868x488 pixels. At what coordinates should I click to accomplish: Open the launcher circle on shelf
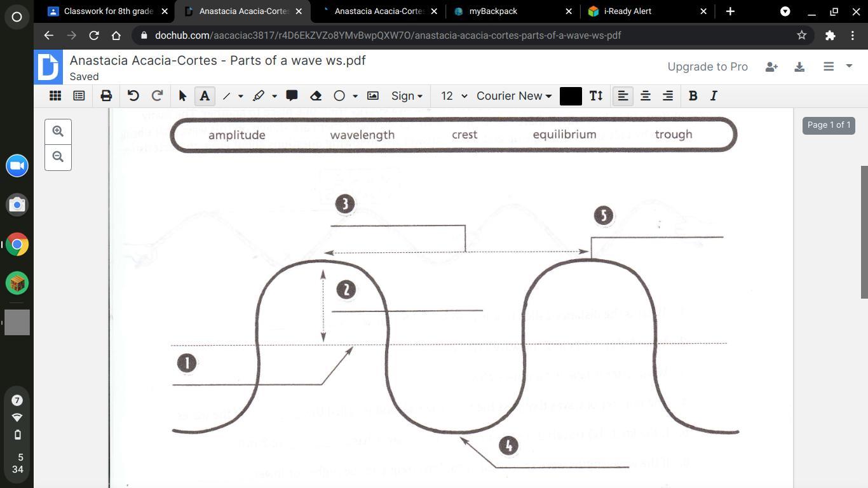tap(17, 17)
